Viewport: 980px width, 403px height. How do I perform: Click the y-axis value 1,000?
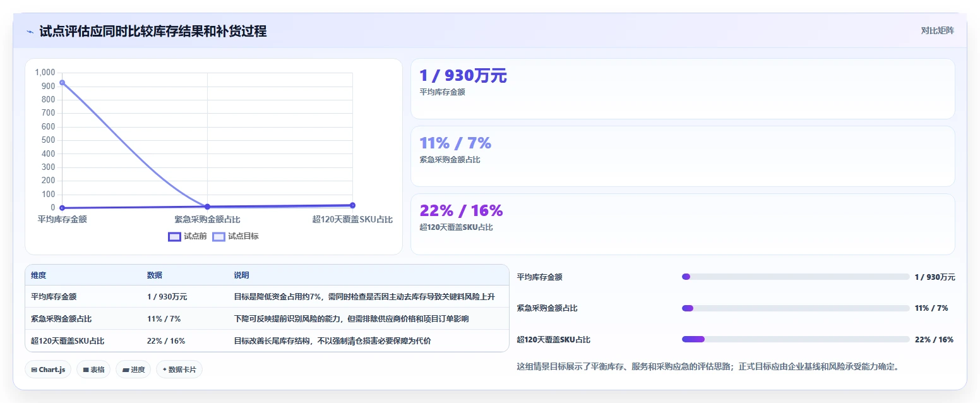point(45,72)
